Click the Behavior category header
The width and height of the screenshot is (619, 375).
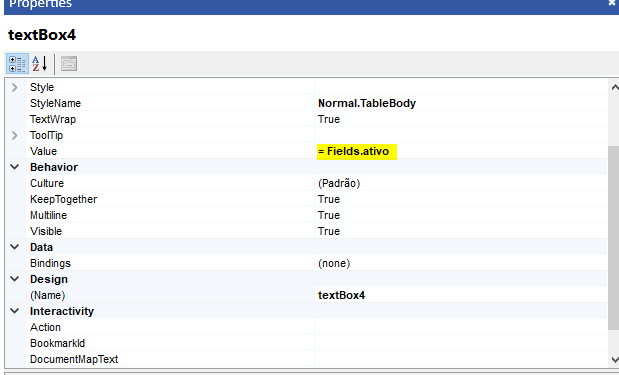tap(54, 167)
